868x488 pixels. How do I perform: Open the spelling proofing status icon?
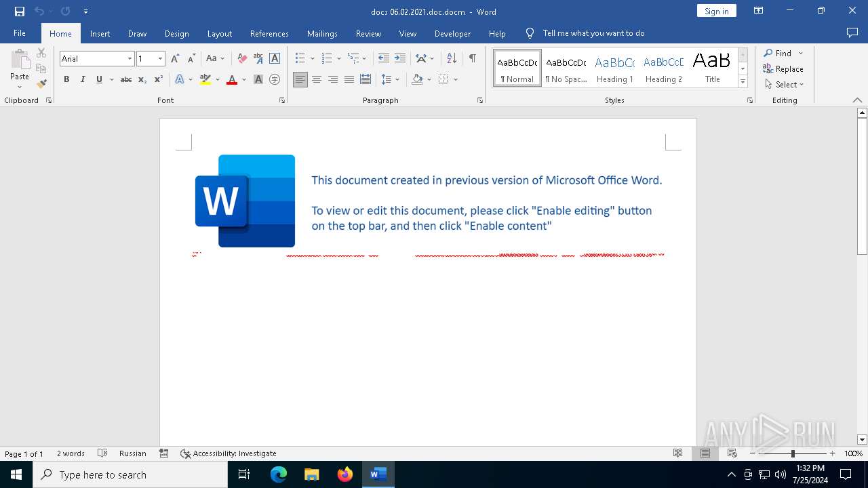(102, 453)
